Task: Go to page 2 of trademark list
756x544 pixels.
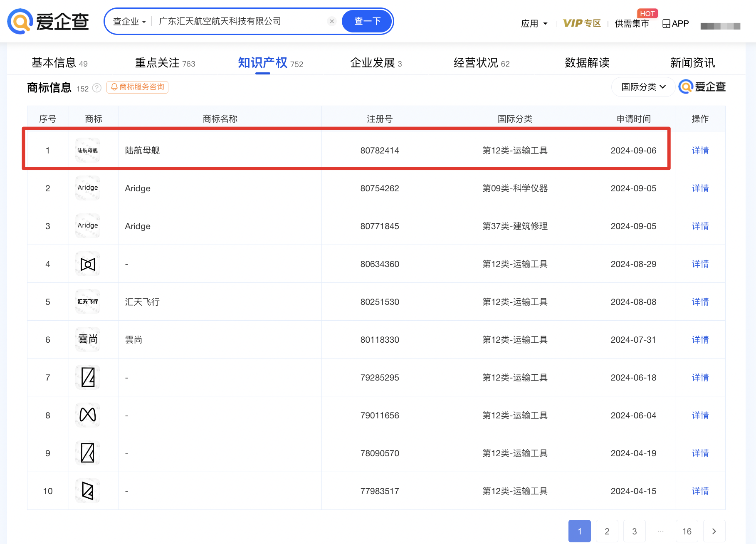Action: point(607,531)
